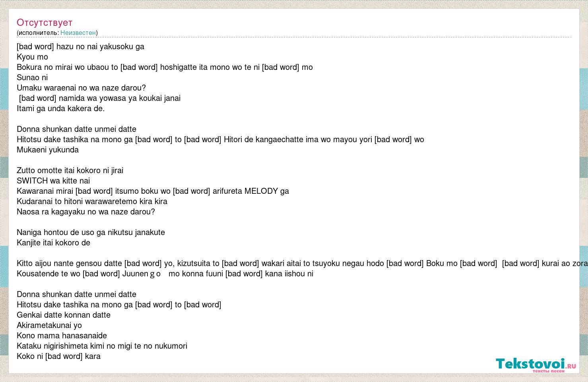Select 'Naniga hontou de uso ga nikutsu janakute'
Image resolution: width=588 pixels, height=382 pixels.
(x=91, y=232)
